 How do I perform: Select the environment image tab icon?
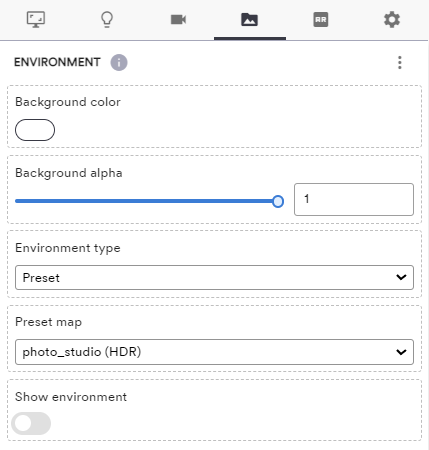(250, 20)
